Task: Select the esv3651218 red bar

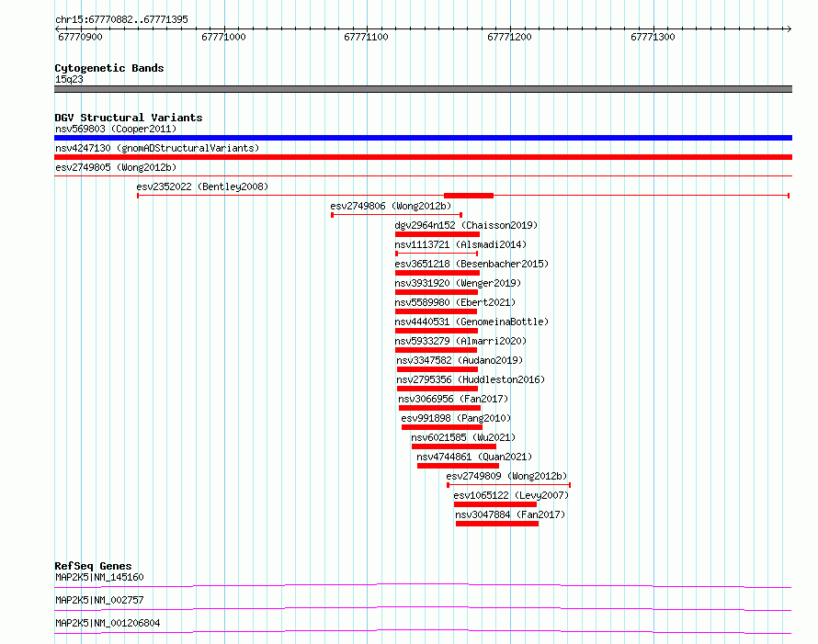Action: click(437, 273)
